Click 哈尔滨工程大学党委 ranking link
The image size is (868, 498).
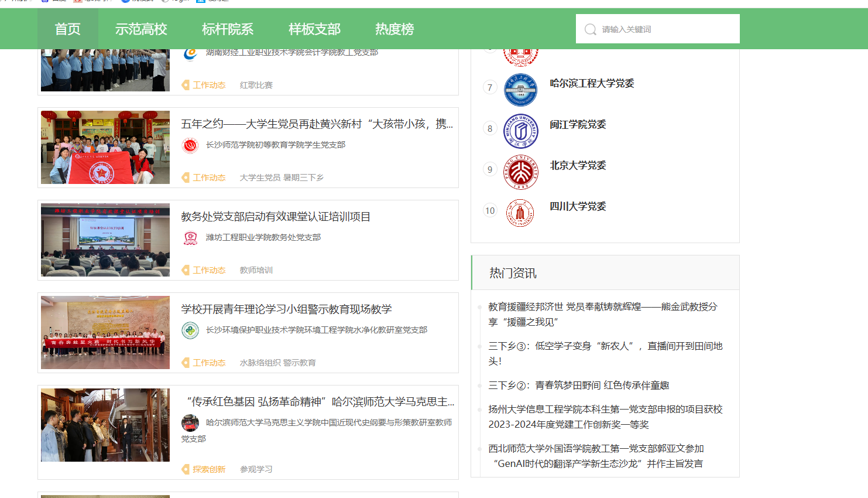[x=592, y=84]
